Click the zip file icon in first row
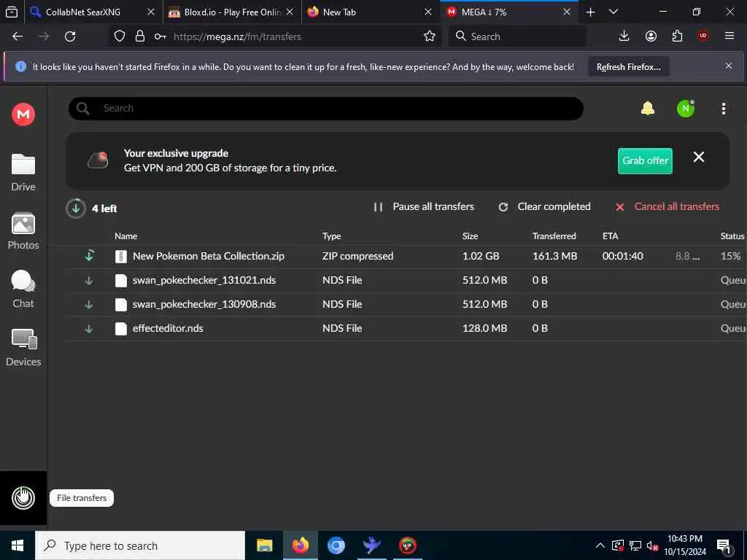This screenshot has width=747, height=560. pos(121,257)
